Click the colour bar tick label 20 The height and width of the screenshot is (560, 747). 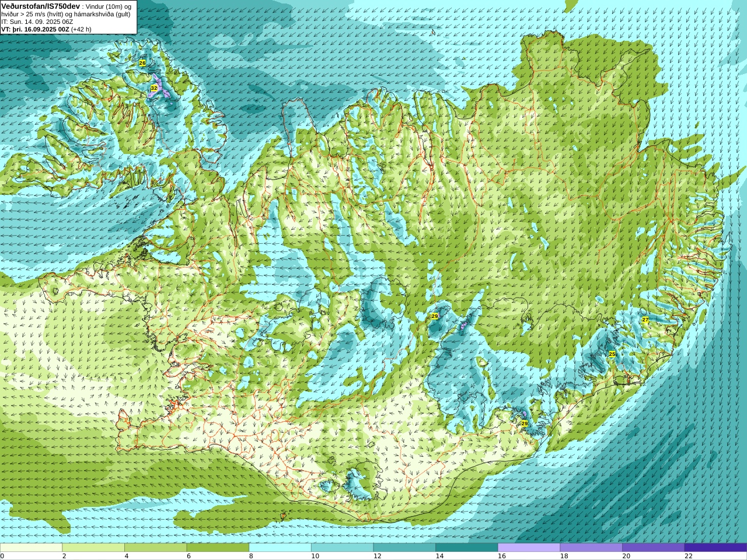pyautogui.click(x=626, y=556)
